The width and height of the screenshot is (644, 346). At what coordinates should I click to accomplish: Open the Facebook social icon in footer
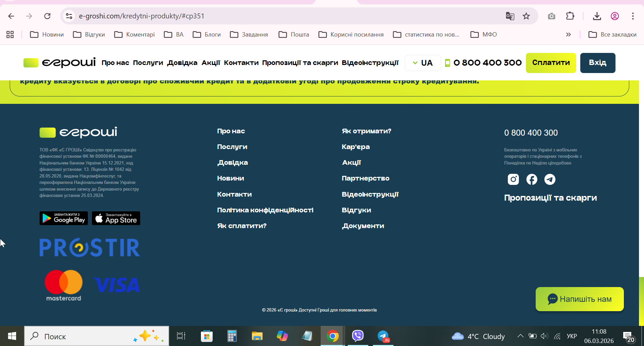[x=532, y=180]
